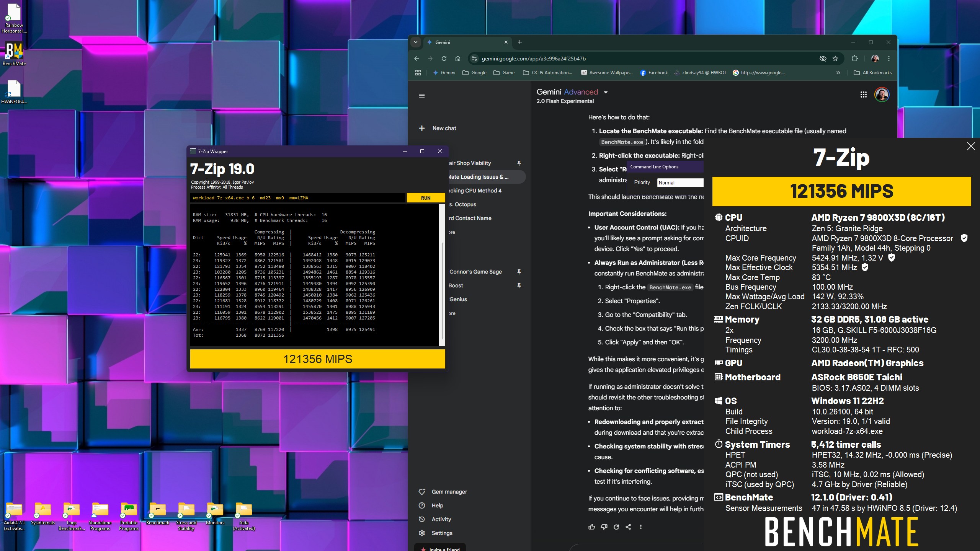Open Priority Normal dropdown
Viewport: 980px width, 551px height.
(x=680, y=183)
